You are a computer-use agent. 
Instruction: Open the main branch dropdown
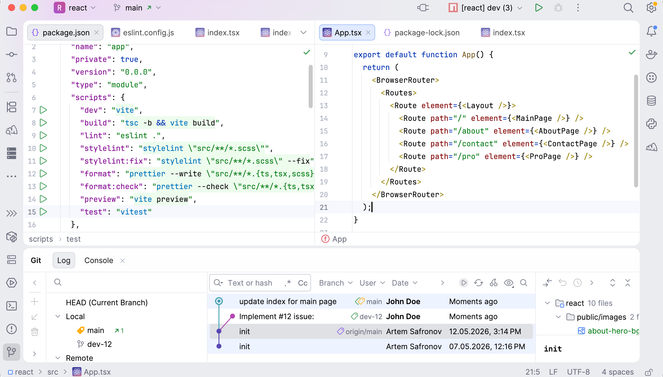(137, 8)
